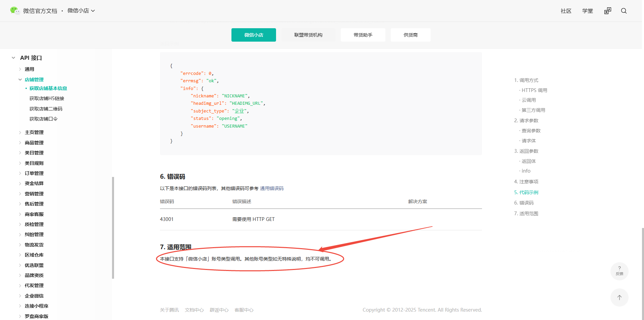Click the 微信官方文档 title link
This screenshot has height=320, width=644.
tap(40, 11)
